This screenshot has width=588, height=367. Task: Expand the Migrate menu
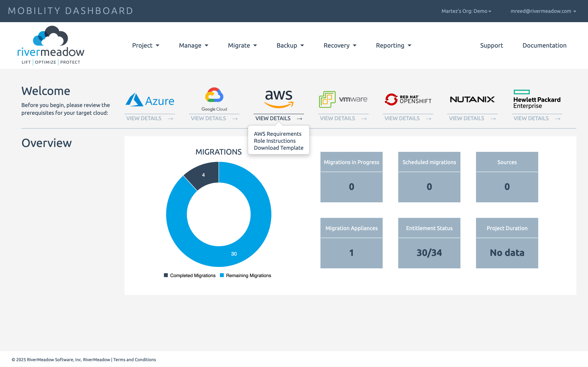tap(242, 45)
